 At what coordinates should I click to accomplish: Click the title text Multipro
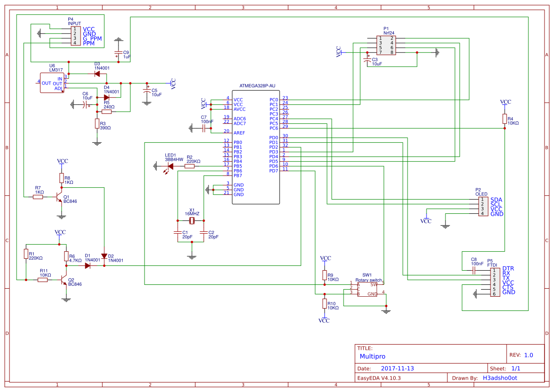(x=372, y=356)
